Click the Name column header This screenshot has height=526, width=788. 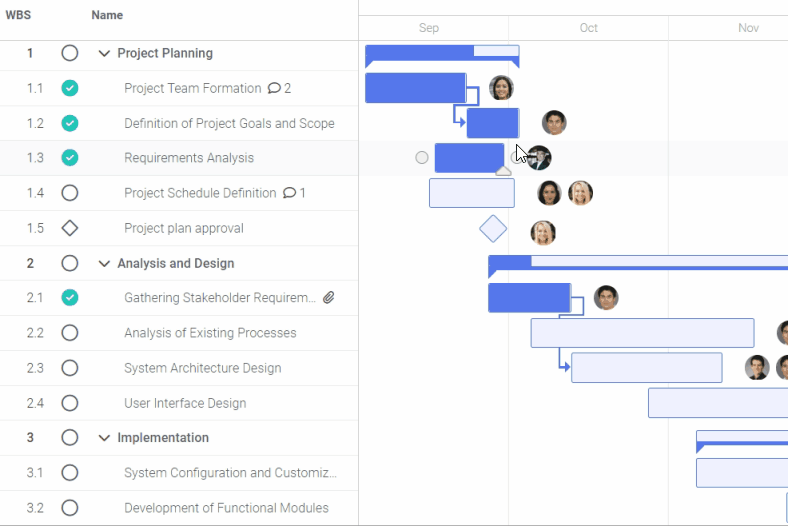pyautogui.click(x=107, y=15)
